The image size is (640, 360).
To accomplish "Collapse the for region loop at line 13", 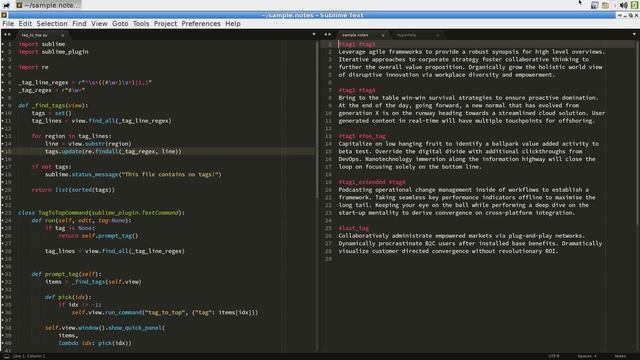I will (x=3, y=136).
